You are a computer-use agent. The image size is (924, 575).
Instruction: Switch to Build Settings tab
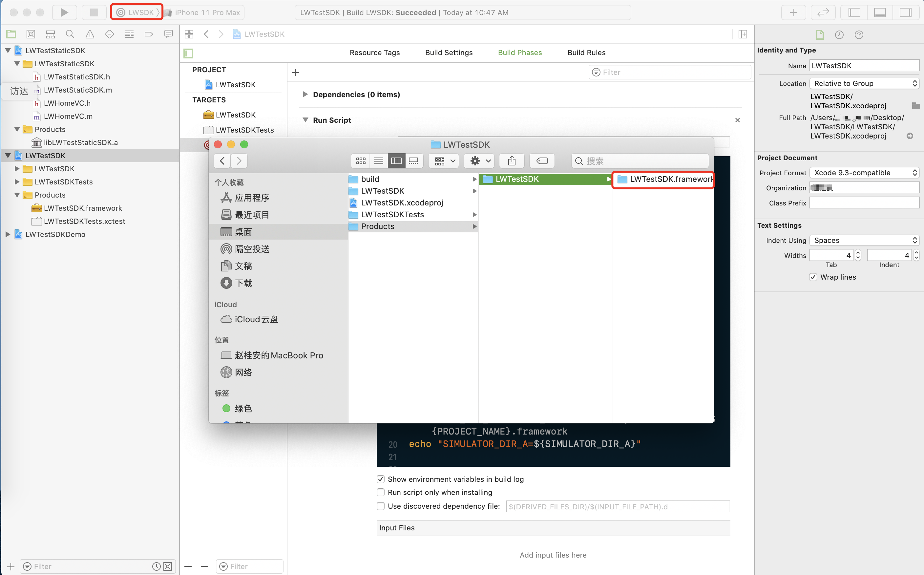(x=449, y=53)
